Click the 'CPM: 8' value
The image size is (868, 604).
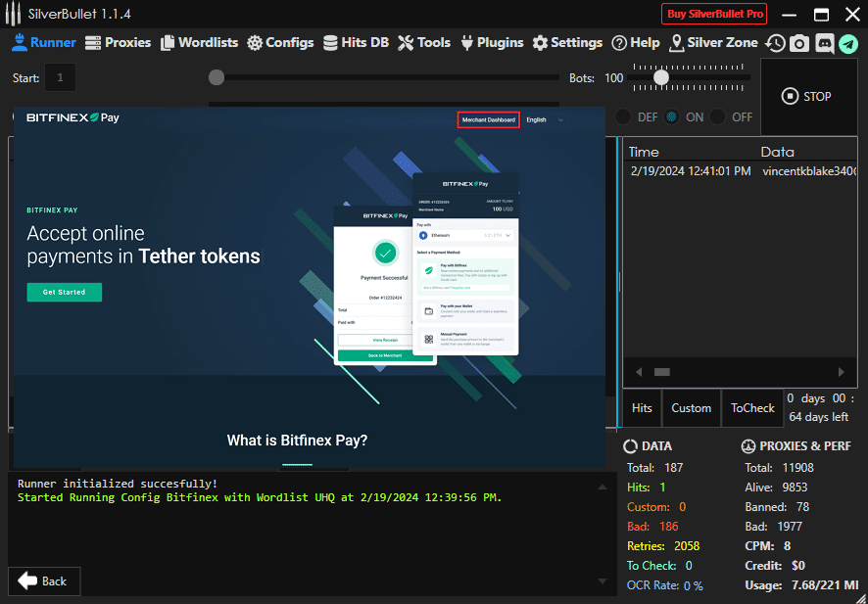[x=768, y=546]
